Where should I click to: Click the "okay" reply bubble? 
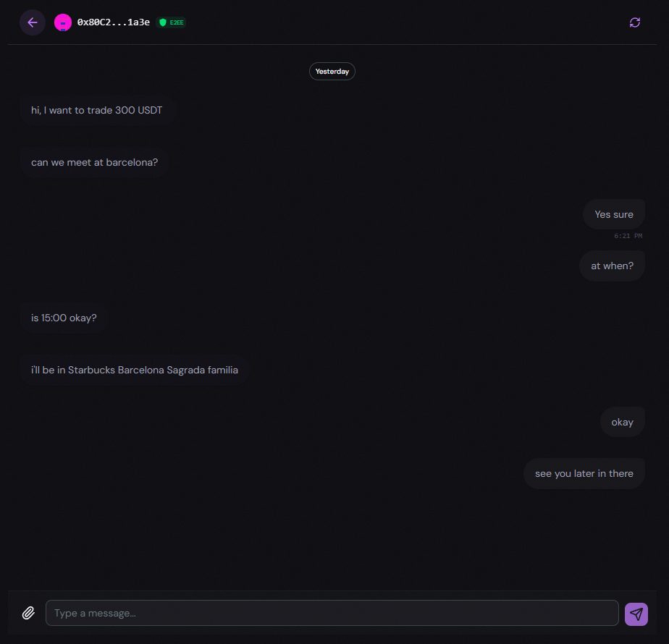click(x=622, y=422)
